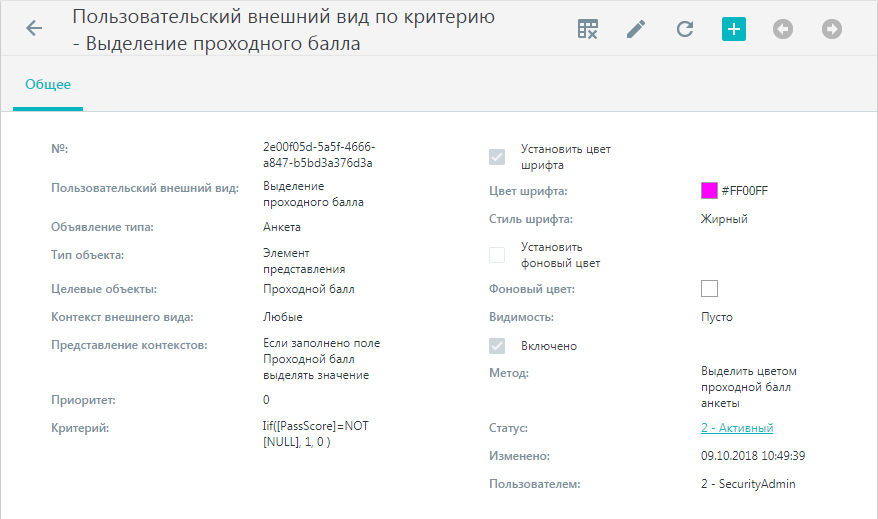This screenshot has width=878, height=519.
Task: Click the GUID value 2e00f05d-5a5f-4666
Action: tap(319, 155)
